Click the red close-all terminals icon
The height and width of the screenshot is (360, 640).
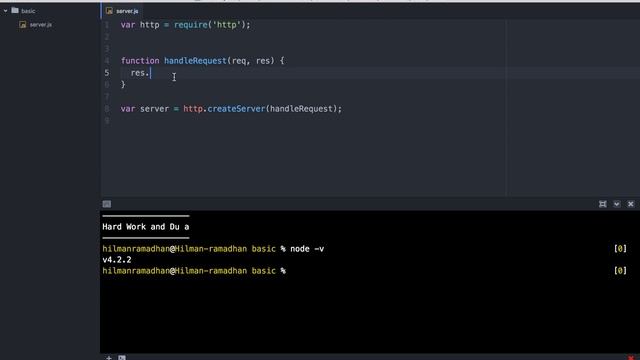tap(631, 358)
